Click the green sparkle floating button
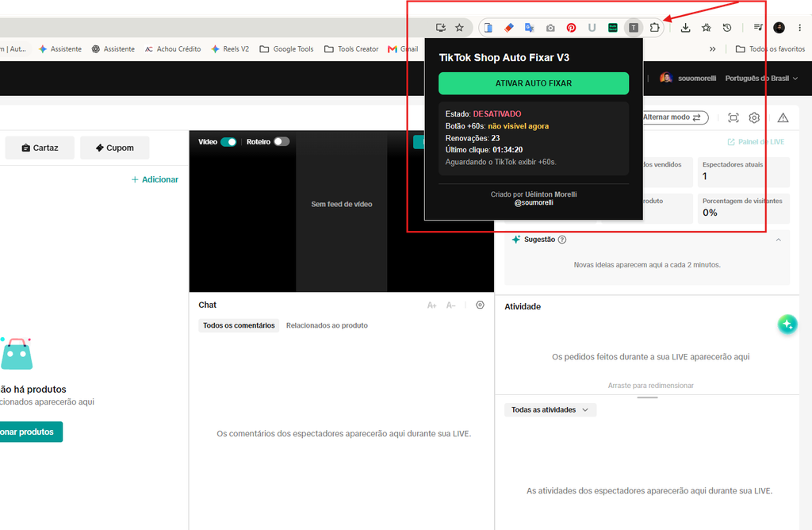 [787, 325]
